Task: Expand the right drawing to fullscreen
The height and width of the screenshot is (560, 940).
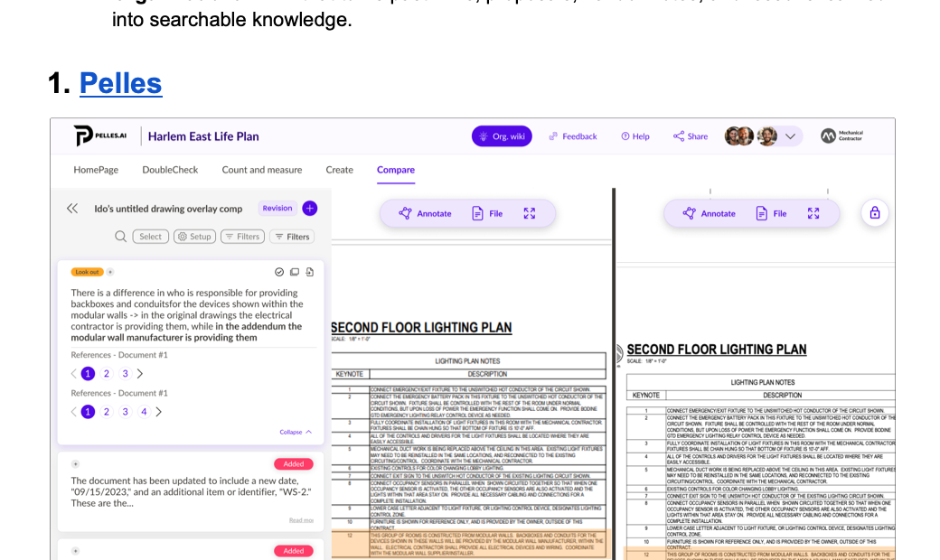Action: [x=813, y=214]
